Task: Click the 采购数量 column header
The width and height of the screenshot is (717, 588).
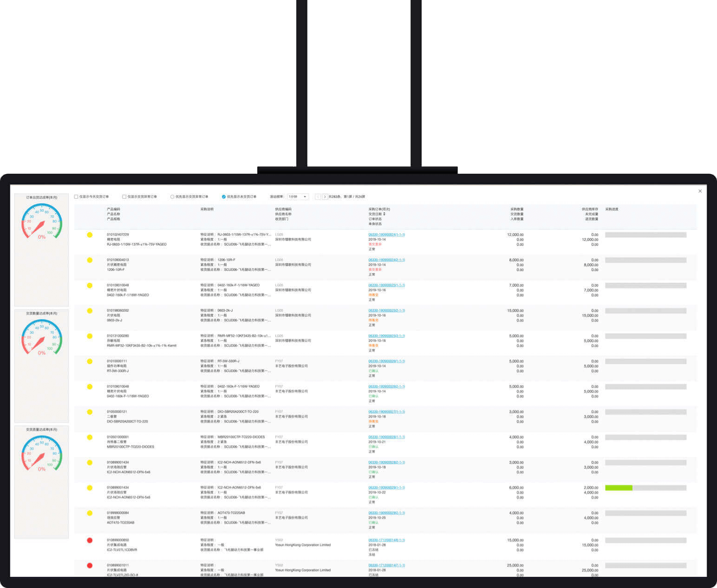Action: 517,209
